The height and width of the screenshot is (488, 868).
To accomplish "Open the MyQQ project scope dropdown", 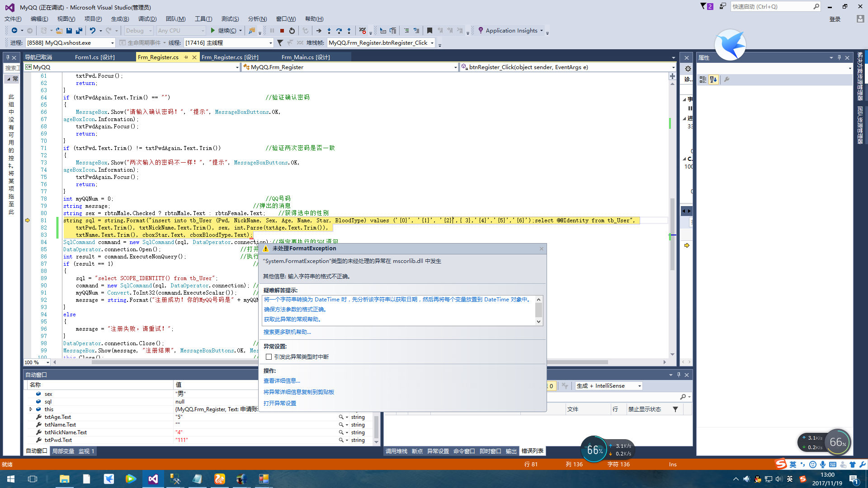I will [x=132, y=67].
